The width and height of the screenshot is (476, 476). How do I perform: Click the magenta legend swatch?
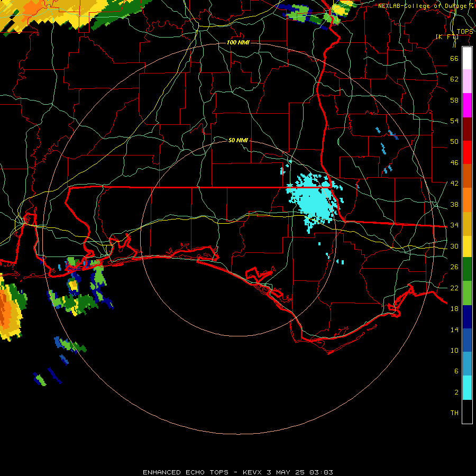[x=467, y=105]
